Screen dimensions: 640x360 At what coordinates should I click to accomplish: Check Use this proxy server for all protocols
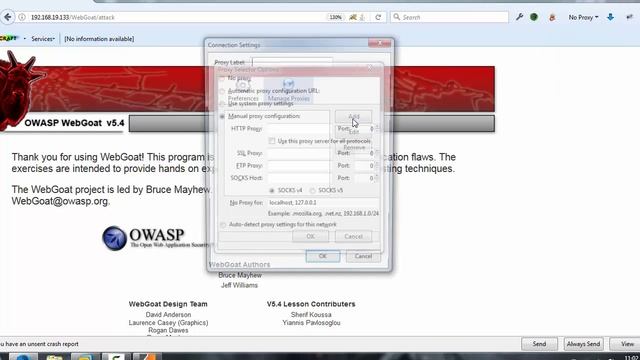[x=272, y=141]
